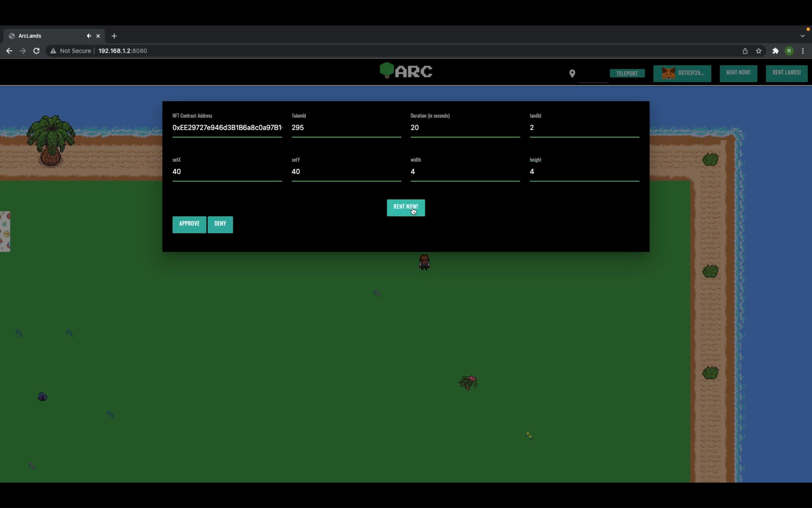Click the DENY button
The image size is (812, 508).
(220, 224)
